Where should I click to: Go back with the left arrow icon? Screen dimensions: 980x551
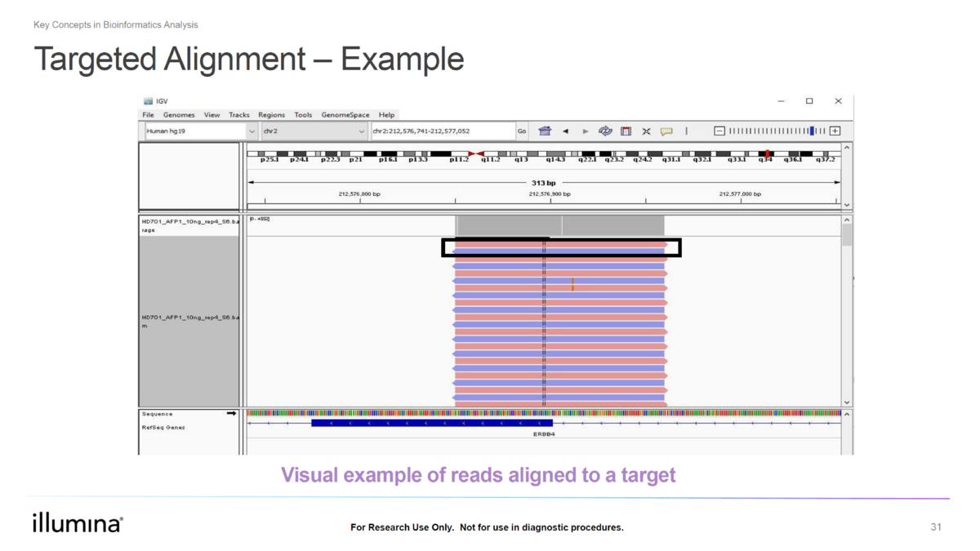pyautogui.click(x=565, y=131)
